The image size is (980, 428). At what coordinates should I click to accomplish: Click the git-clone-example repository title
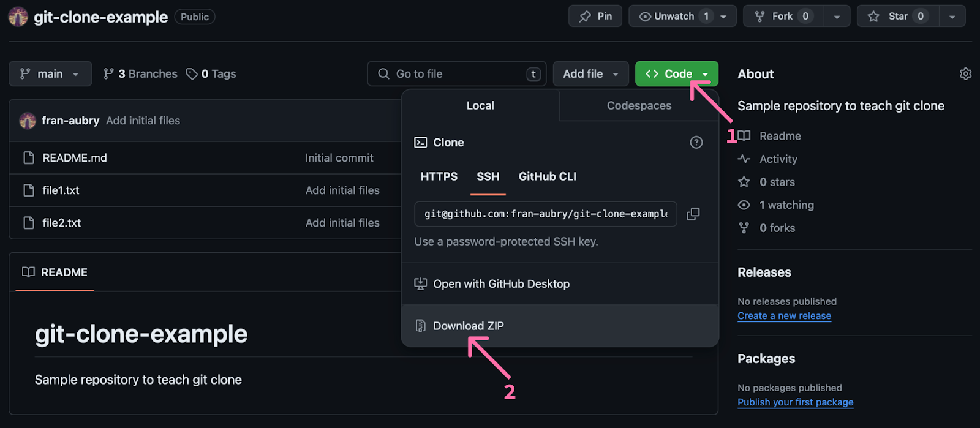(x=100, y=17)
